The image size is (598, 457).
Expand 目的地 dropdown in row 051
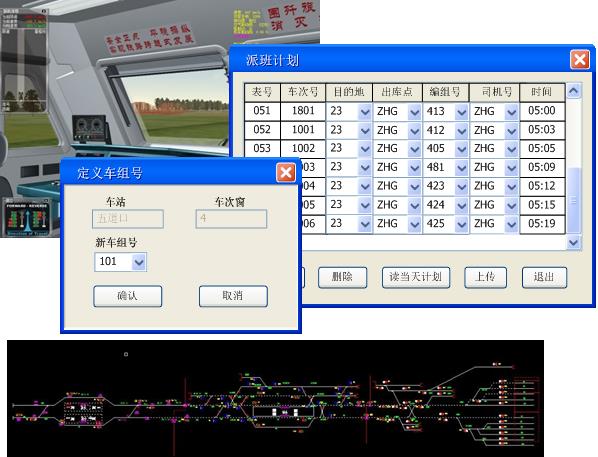(365, 112)
